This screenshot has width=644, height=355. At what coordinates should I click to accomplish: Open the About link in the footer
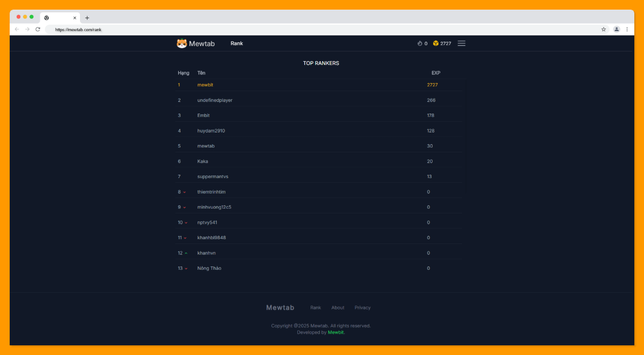tap(338, 307)
